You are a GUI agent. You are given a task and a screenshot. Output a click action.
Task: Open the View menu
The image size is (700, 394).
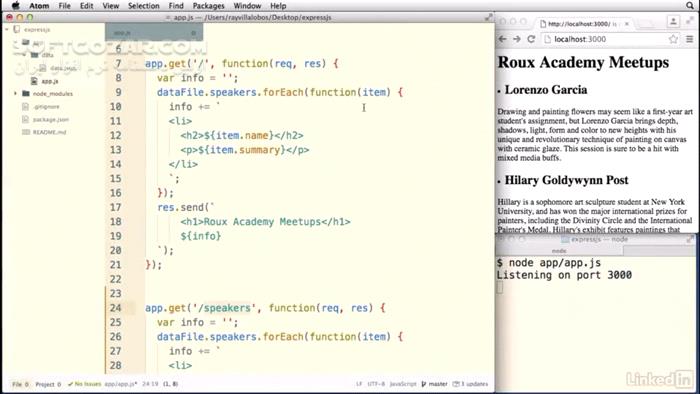111,6
